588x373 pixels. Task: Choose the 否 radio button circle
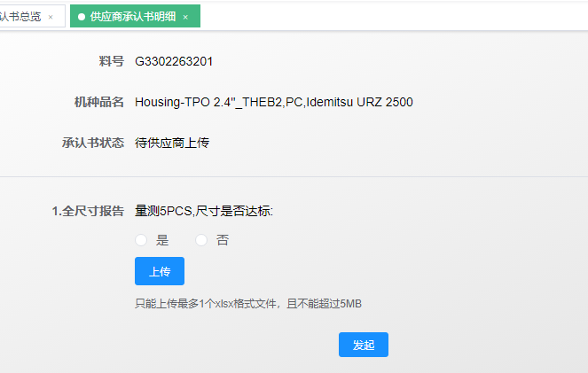click(201, 240)
